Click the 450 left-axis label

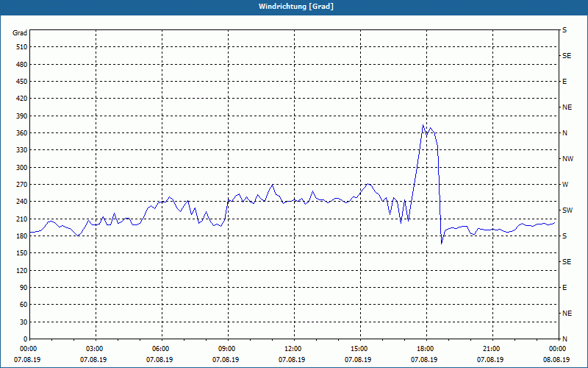[22, 82]
